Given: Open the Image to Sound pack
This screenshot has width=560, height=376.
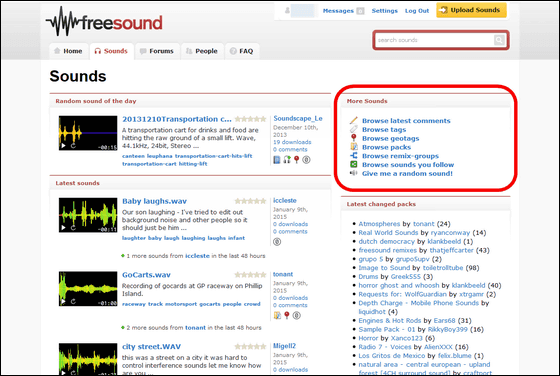Looking at the screenshot, I should [x=384, y=268].
